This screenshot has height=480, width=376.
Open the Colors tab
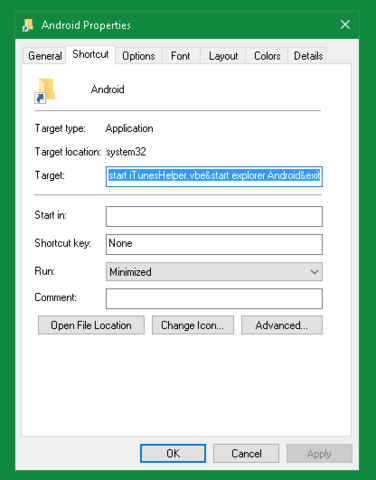coord(267,56)
